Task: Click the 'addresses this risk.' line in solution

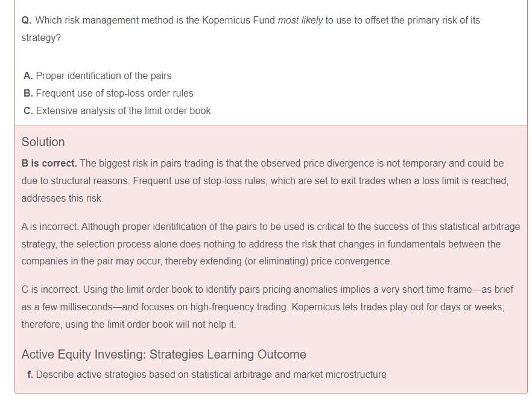Action: pos(63,199)
